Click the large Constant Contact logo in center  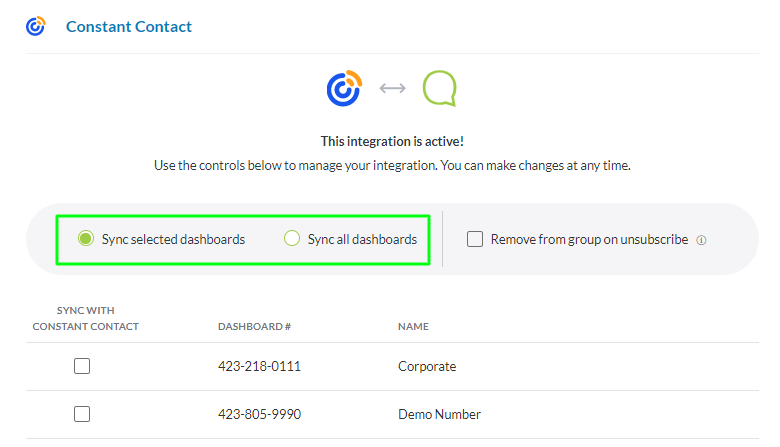click(x=344, y=88)
